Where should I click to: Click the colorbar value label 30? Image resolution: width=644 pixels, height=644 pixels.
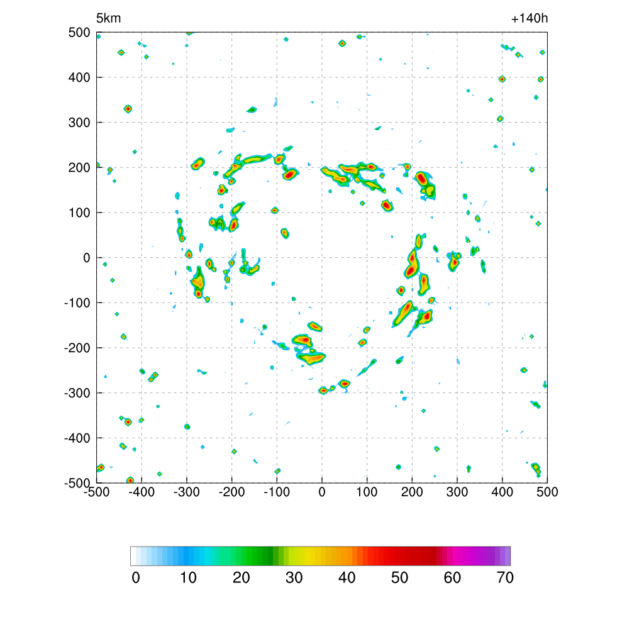click(294, 578)
